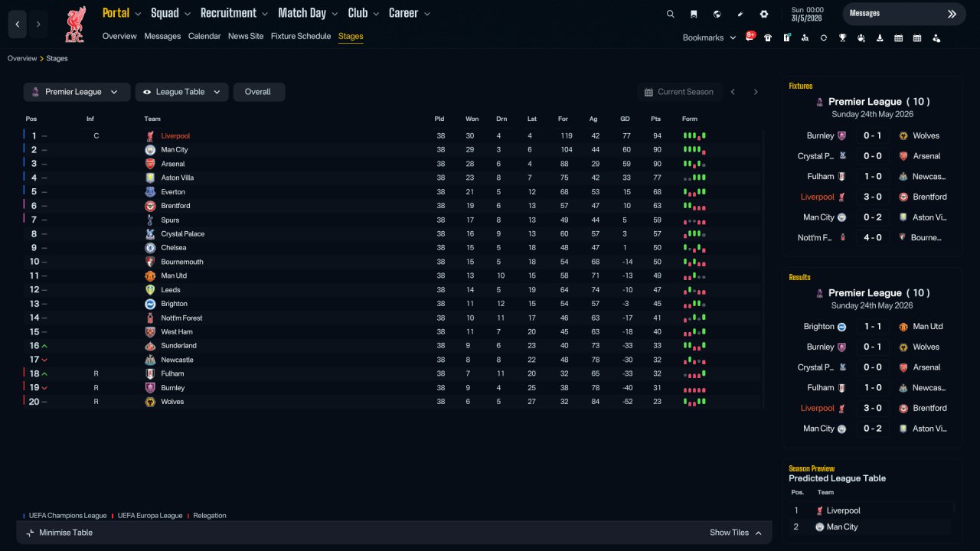Click the Current Season button
The height and width of the screenshot is (551, 980).
click(x=678, y=92)
